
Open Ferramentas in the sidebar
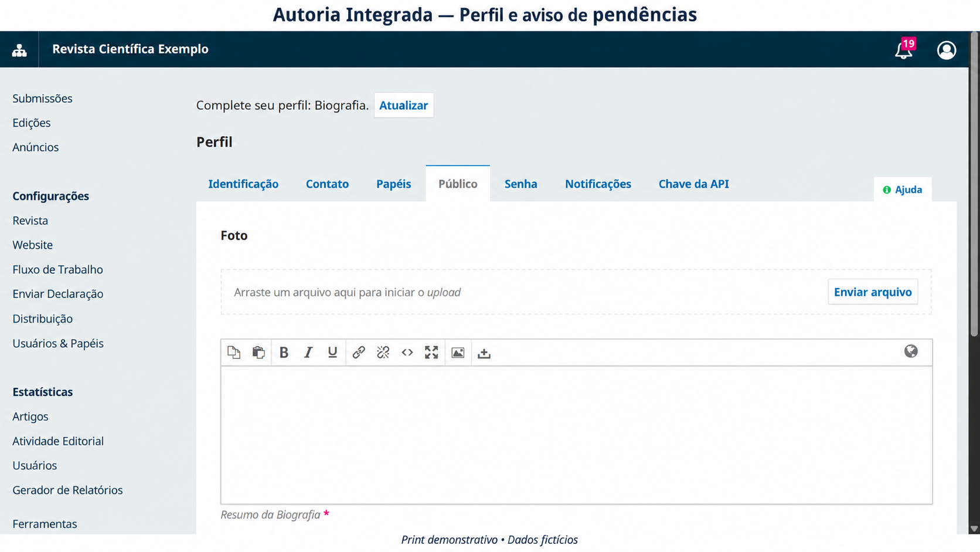(x=45, y=524)
